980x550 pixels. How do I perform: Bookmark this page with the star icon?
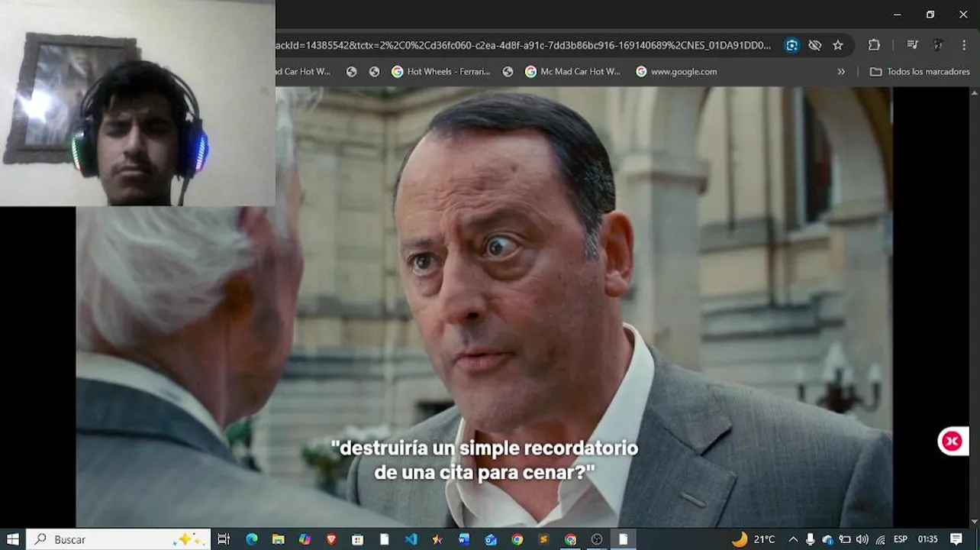(x=838, y=45)
